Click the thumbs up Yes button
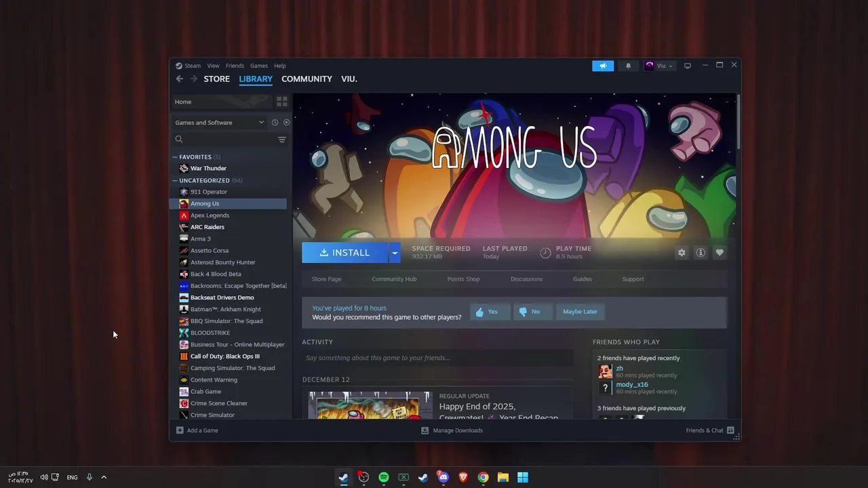Screen dimensions: 868x488 490,312
